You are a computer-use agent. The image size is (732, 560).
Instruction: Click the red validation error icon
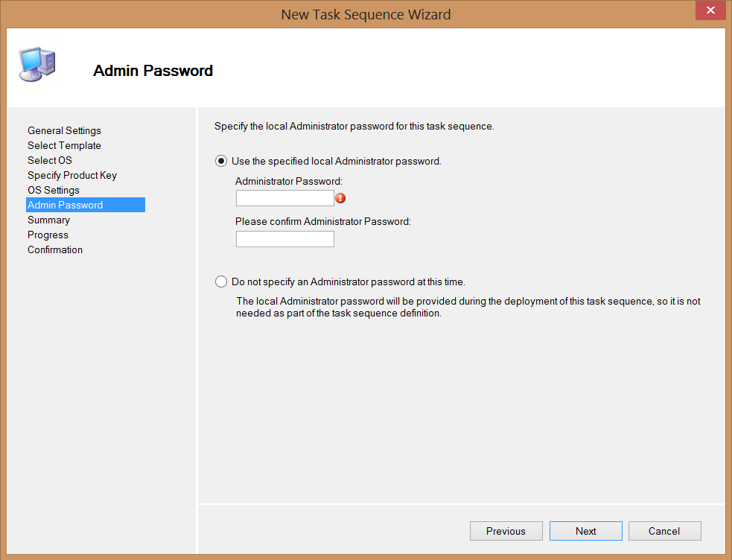pyautogui.click(x=341, y=198)
